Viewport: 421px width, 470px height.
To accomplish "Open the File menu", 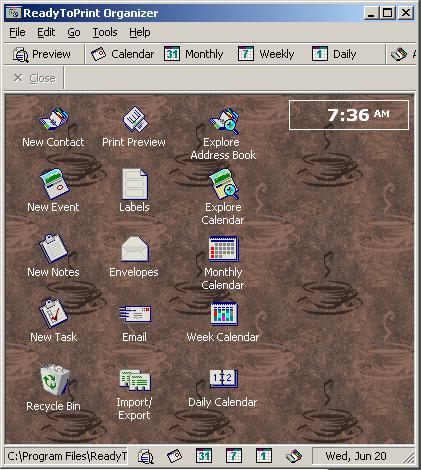I will (x=17, y=32).
